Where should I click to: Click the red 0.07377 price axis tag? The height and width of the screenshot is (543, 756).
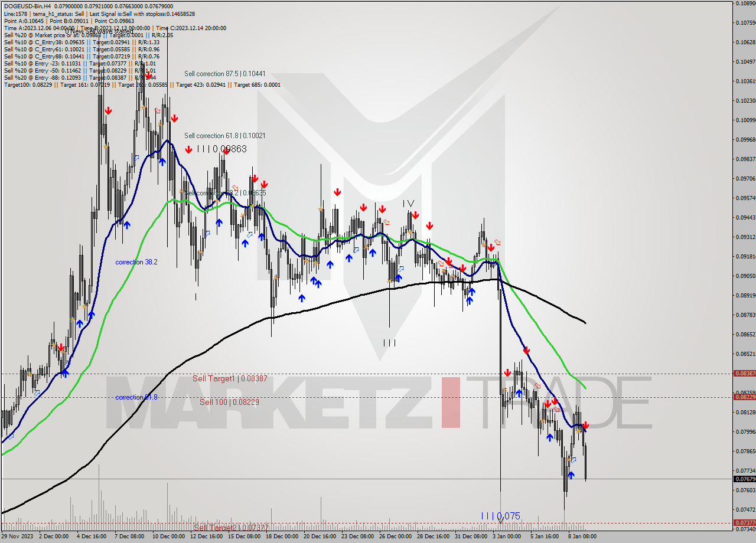point(744,522)
